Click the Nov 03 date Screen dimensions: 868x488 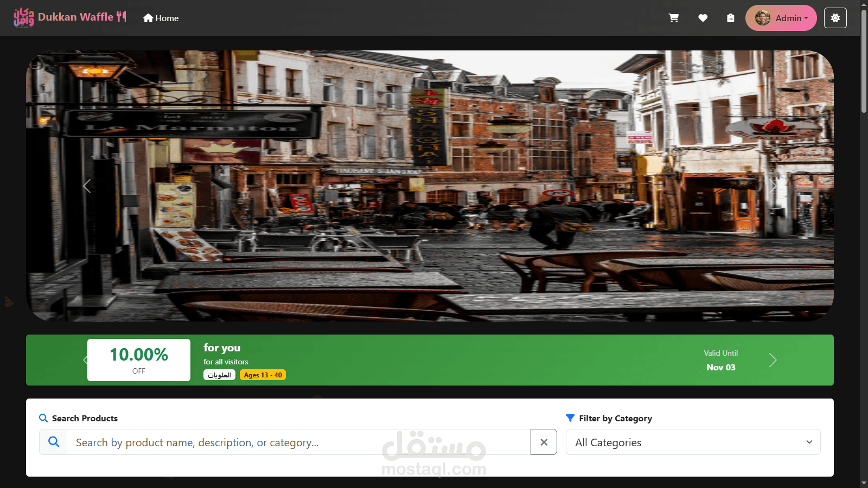click(721, 367)
